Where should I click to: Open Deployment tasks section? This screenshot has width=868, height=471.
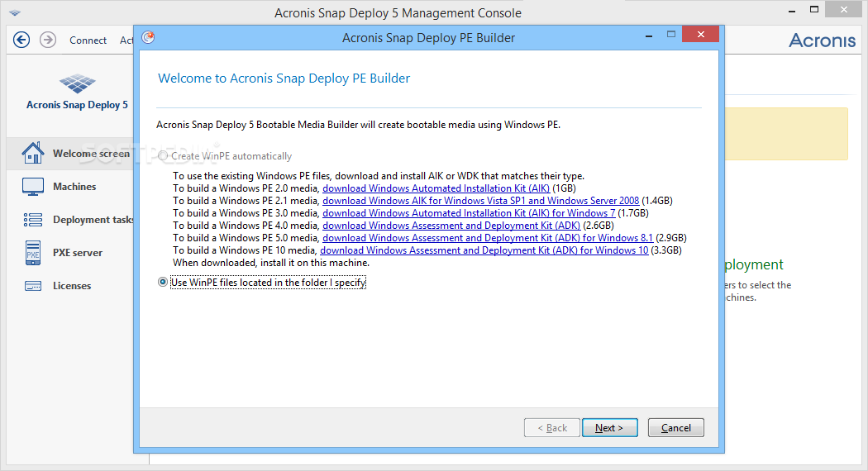click(x=93, y=220)
